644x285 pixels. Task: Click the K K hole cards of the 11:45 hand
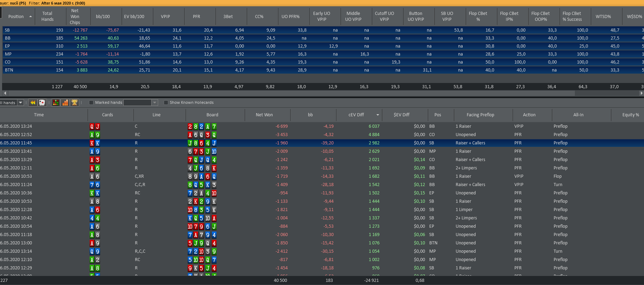click(95, 143)
